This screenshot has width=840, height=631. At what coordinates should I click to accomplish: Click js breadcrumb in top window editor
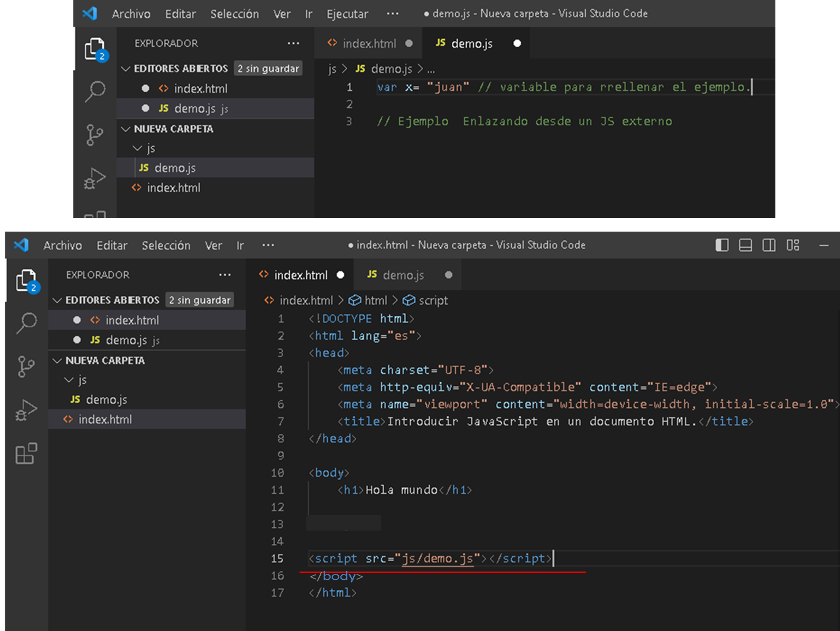click(332, 69)
